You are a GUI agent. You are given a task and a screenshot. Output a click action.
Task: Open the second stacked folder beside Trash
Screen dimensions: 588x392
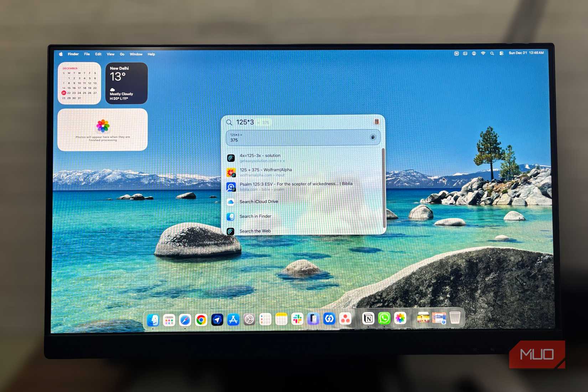coord(439,318)
